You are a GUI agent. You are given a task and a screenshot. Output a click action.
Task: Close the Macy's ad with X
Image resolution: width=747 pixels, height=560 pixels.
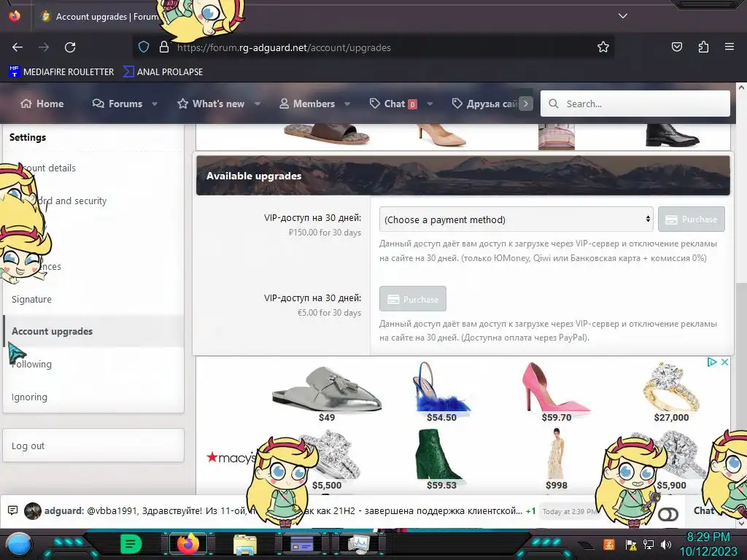click(x=724, y=362)
